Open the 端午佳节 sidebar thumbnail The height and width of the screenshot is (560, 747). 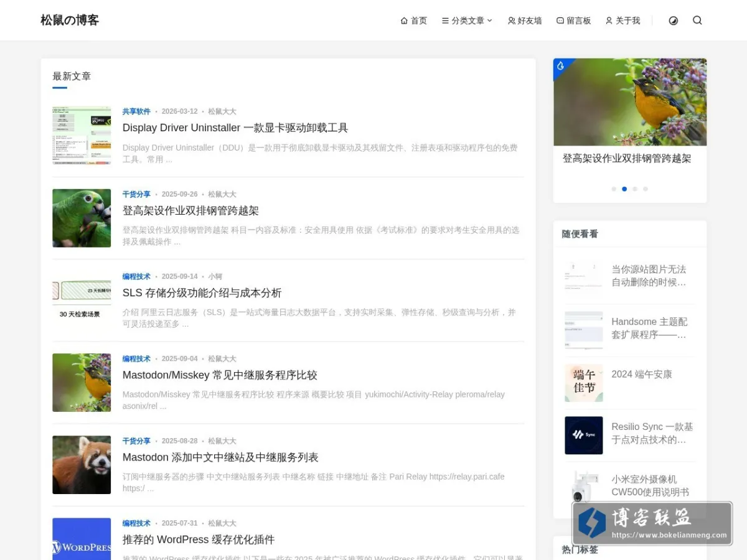pyautogui.click(x=584, y=383)
